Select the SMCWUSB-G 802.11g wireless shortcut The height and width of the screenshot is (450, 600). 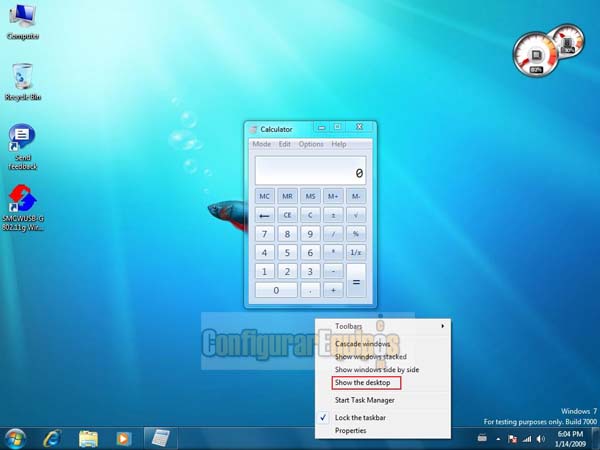[x=23, y=208]
